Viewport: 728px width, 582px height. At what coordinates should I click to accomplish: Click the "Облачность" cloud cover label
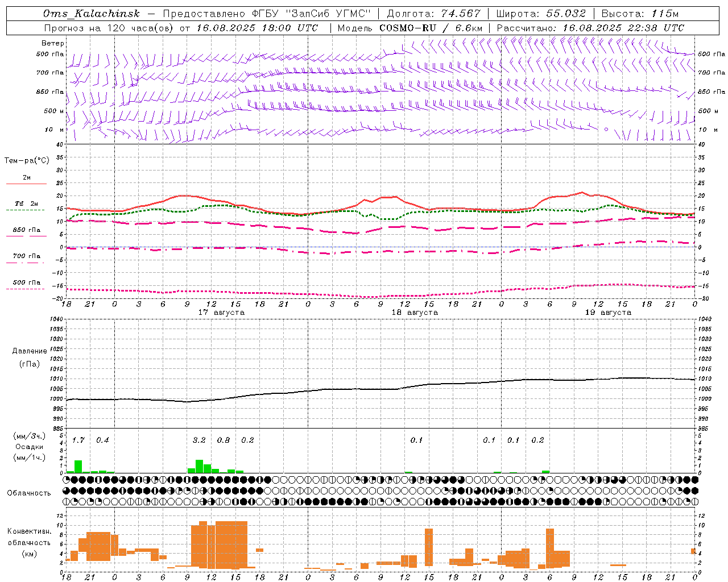click(29, 493)
